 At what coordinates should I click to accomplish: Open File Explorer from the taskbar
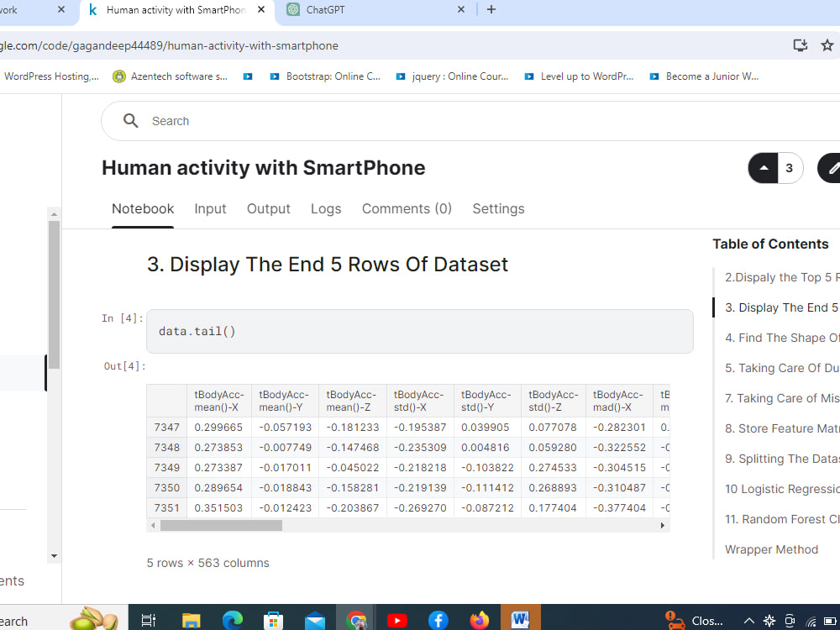(x=192, y=621)
